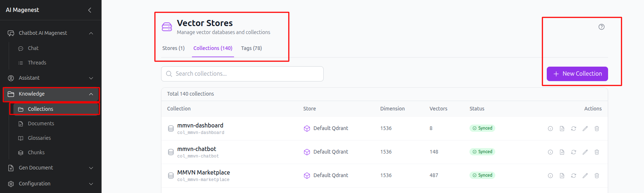This screenshot has height=193, width=644.
Task: Delete the mmvn-chatbot collection
Action: (x=597, y=152)
